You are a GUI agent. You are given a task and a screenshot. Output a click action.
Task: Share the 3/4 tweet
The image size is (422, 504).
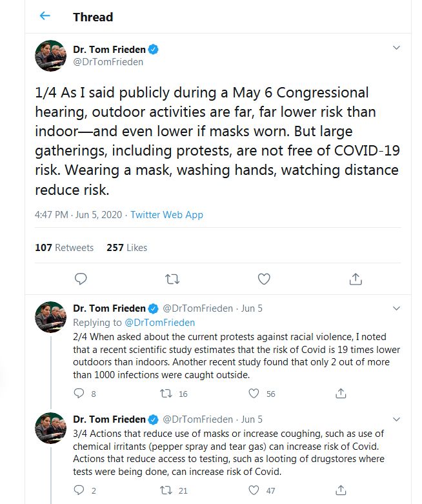click(341, 490)
